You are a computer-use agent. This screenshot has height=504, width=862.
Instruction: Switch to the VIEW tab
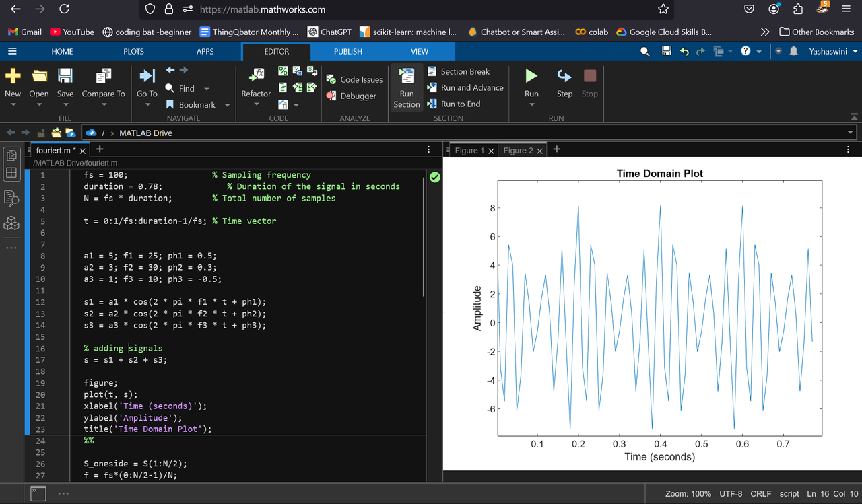[420, 51]
